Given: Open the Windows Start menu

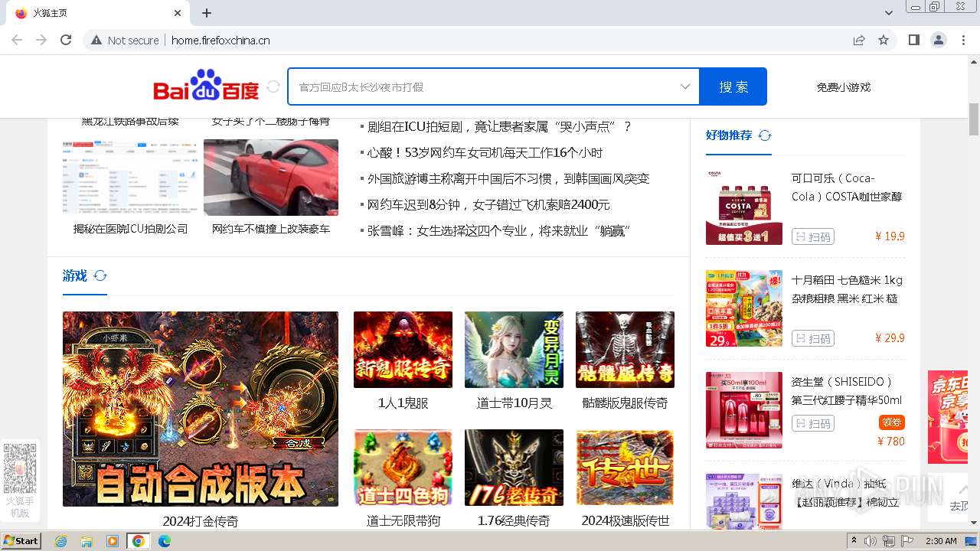Looking at the screenshot, I should click(x=21, y=540).
